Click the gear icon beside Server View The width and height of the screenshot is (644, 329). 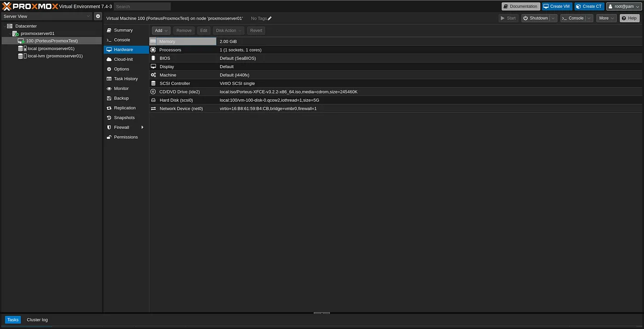coord(98,16)
